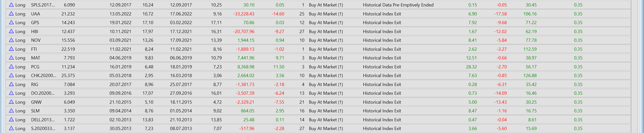
Task: Click the Buy At Market (1) entry for MAT
Action: click(326, 58)
